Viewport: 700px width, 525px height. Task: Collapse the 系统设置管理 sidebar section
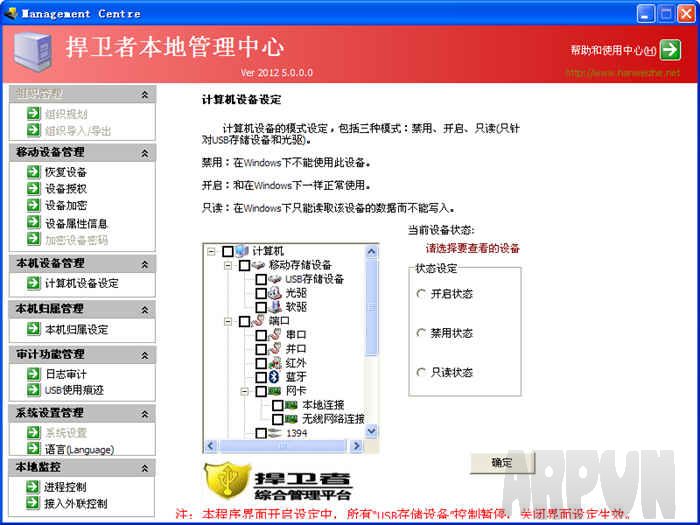pos(145,414)
